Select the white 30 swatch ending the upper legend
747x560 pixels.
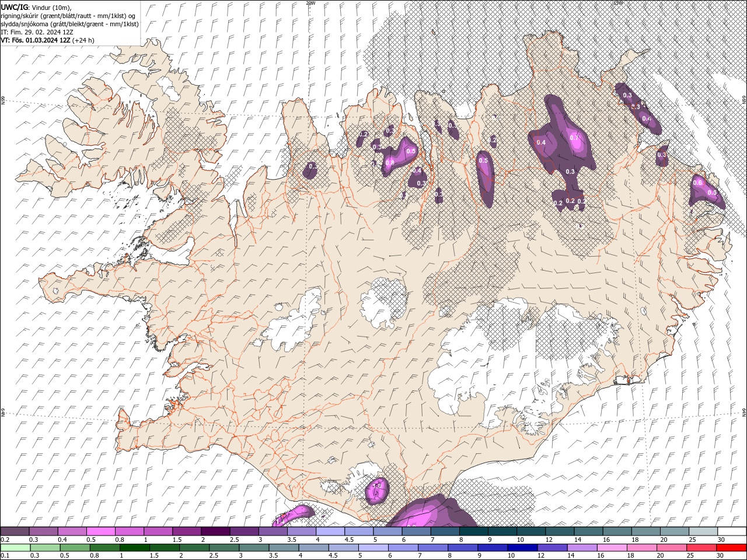[x=732, y=531]
